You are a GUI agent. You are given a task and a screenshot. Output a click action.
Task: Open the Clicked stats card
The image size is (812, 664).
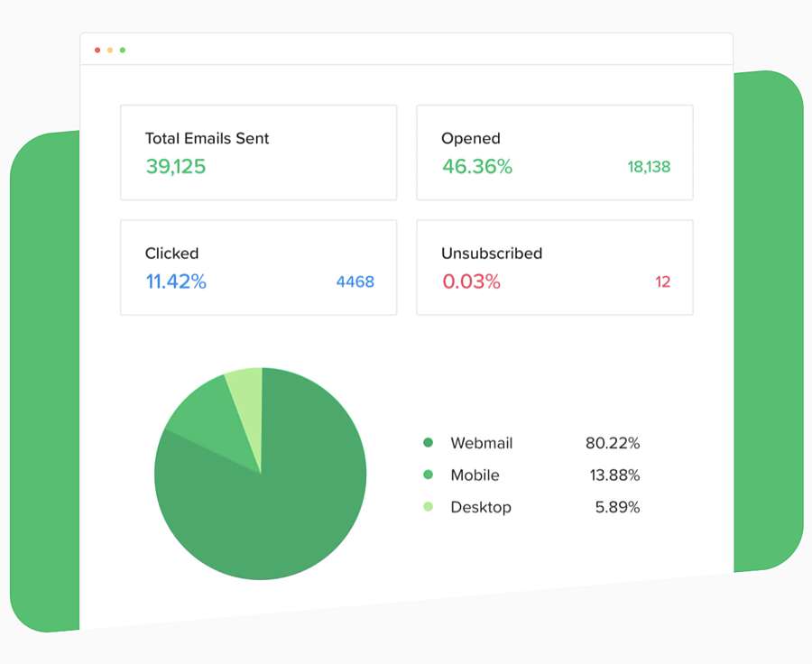[x=258, y=267]
